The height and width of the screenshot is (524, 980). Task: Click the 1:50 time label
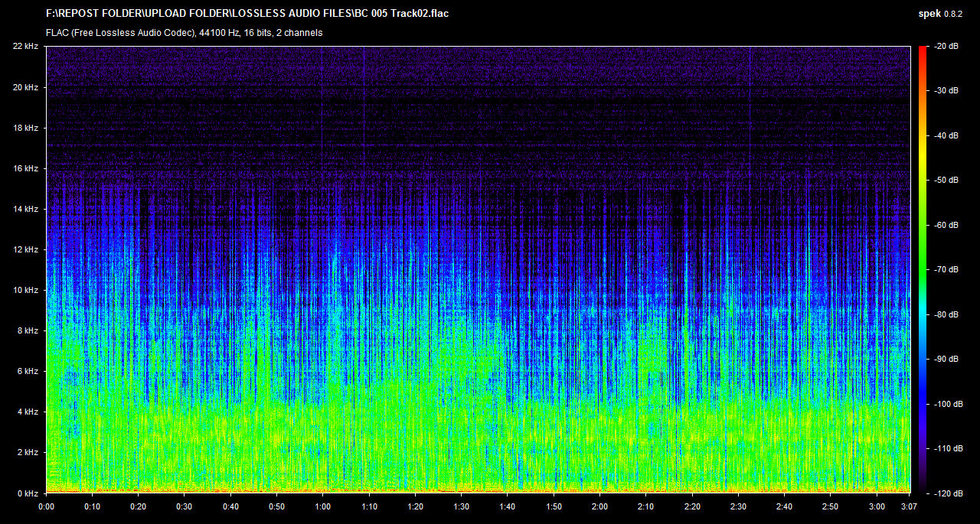pyautogui.click(x=554, y=506)
